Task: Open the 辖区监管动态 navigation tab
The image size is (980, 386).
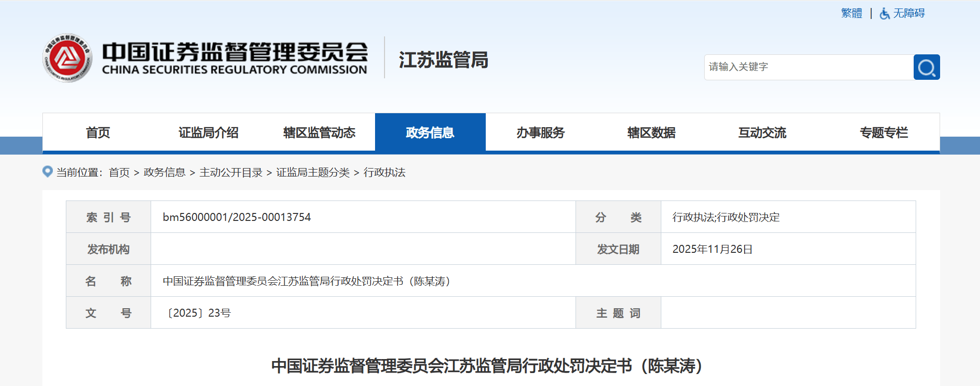Action: (x=319, y=133)
